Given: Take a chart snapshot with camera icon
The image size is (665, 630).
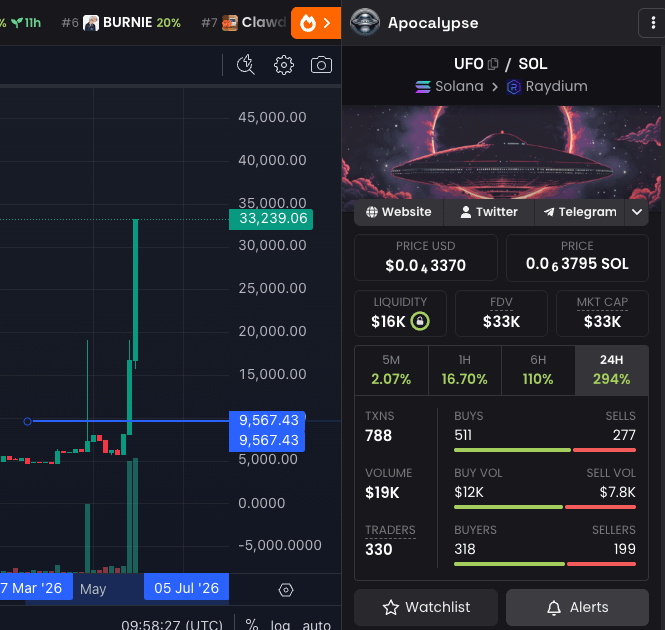Looking at the screenshot, I should point(321,65).
